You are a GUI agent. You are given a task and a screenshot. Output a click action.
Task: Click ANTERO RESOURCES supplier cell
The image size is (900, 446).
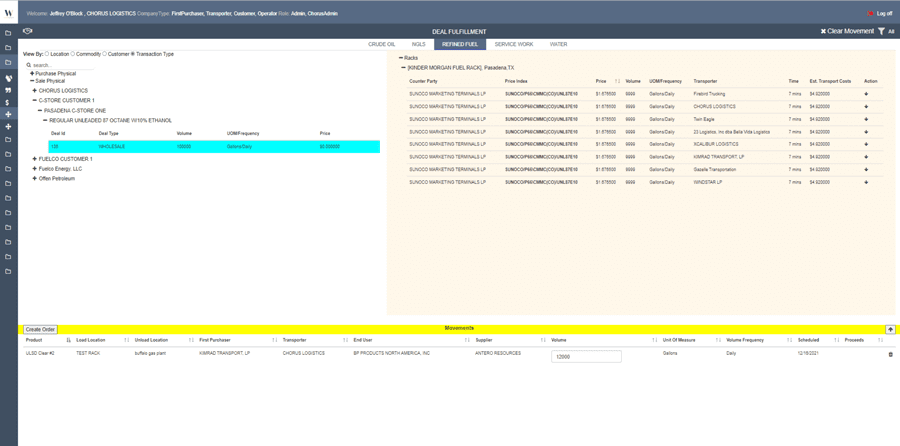tap(498, 353)
